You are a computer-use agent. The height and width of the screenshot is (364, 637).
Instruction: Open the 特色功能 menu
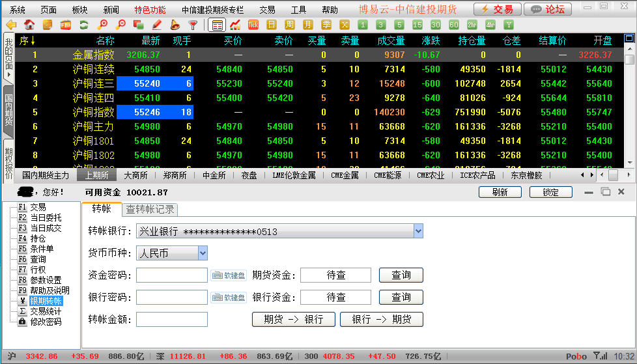pos(150,10)
